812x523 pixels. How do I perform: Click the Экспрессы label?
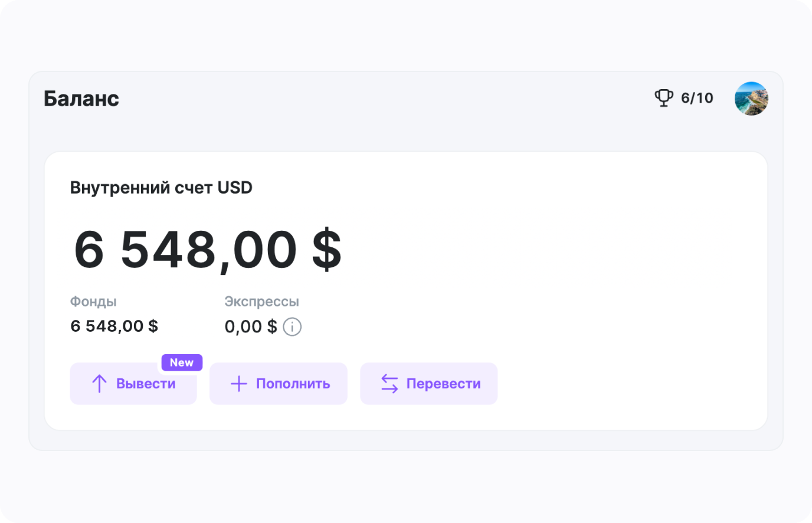pyautogui.click(x=261, y=302)
